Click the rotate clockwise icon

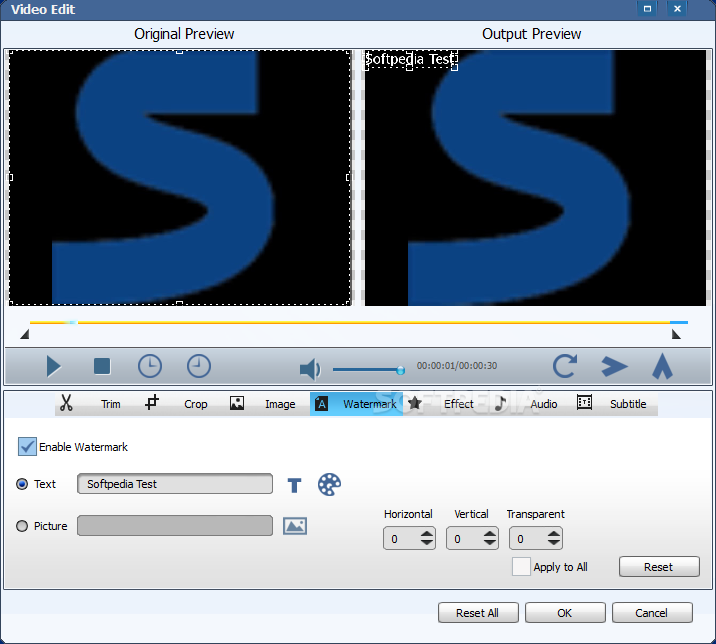coord(565,366)
